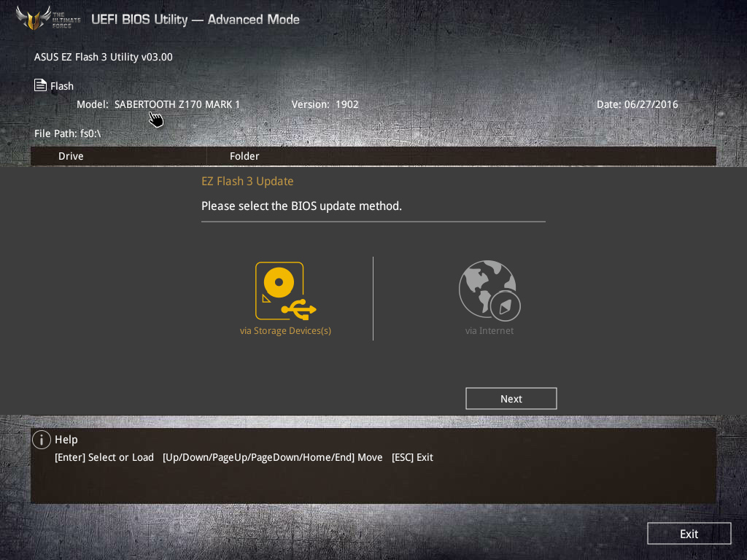Viewport: 747px width, 560px height.
Task: Click the 'via Storage Devices(s)' label
Action: 285,330
